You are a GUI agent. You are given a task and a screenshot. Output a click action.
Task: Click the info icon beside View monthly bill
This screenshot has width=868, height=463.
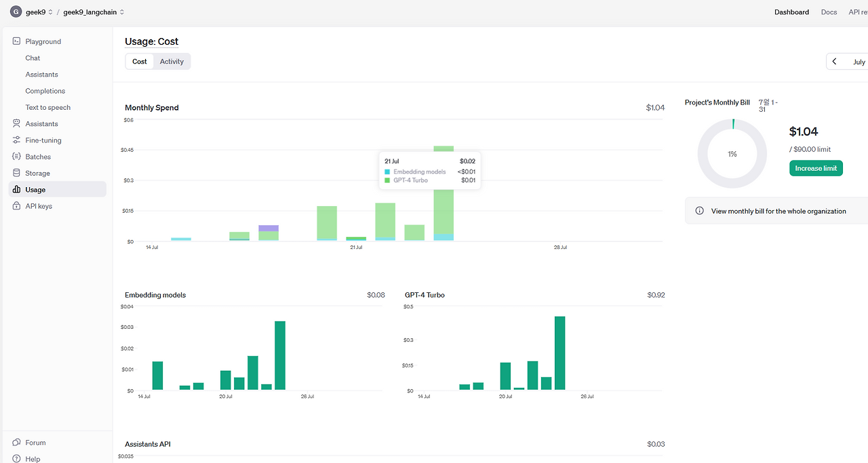700,211
